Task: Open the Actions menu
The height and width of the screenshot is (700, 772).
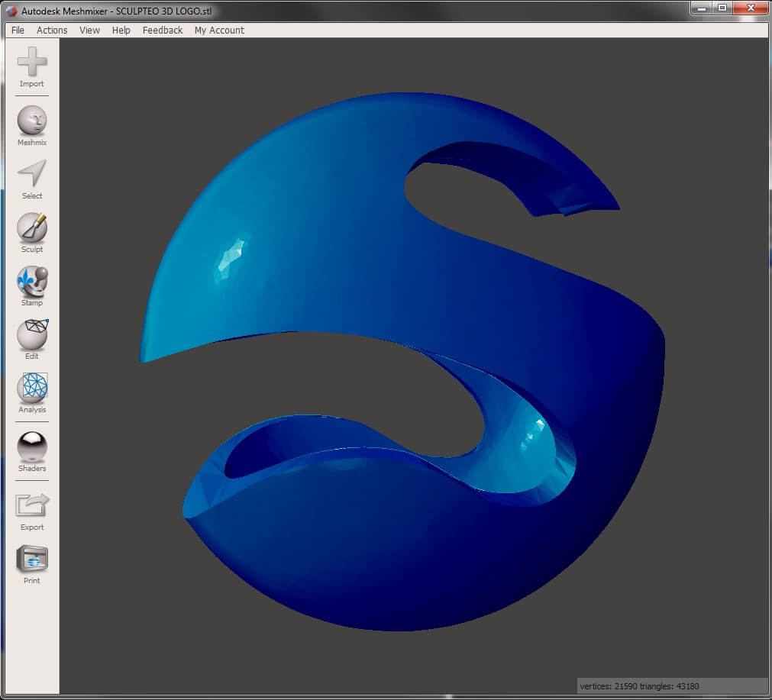Action: (51, 30)
